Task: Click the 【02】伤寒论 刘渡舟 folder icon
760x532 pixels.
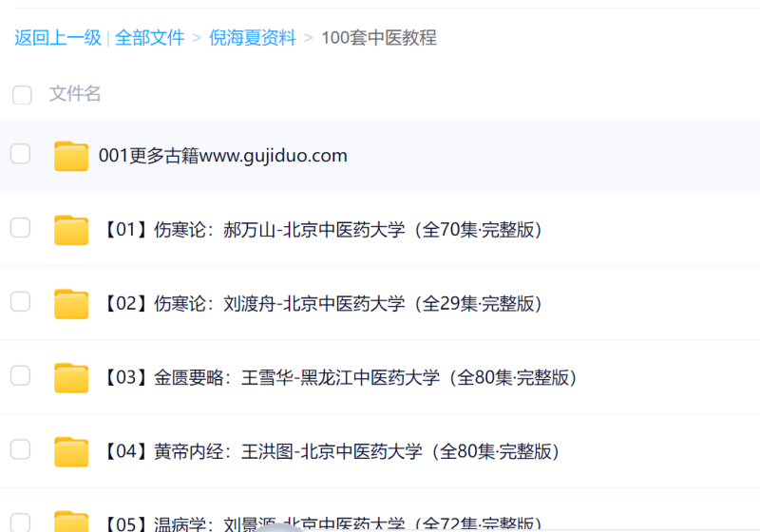Action: coord(71,304)
